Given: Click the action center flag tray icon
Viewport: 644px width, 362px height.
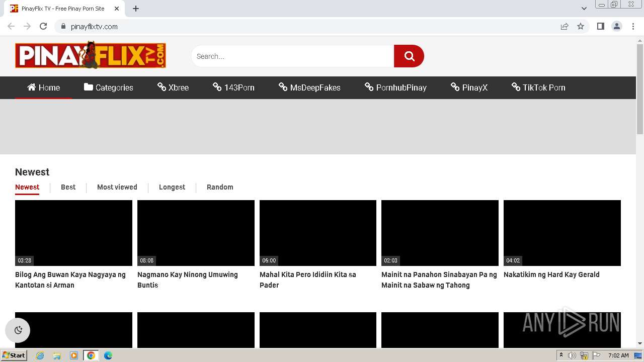Looking at the screenshot, I should pyautogui.click(x=596, y=355).
